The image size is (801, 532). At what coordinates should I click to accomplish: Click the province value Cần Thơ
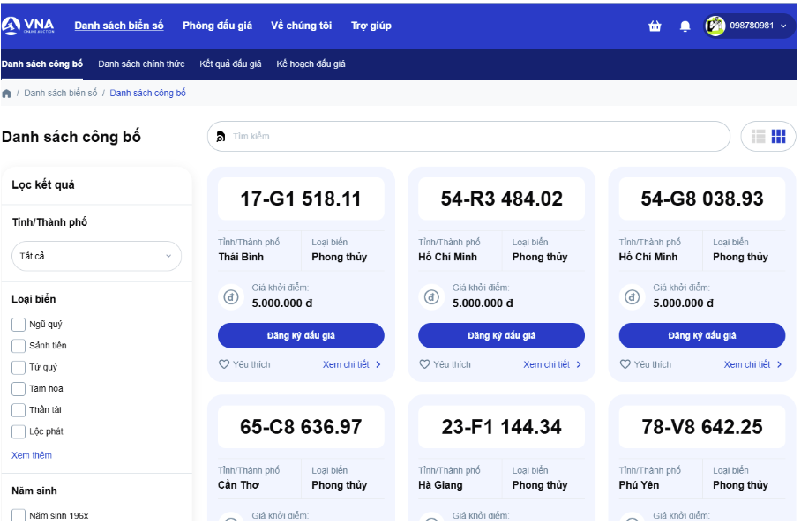238,485
